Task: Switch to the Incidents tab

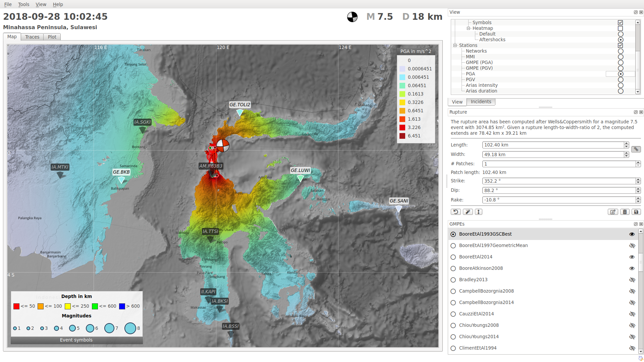Action: pos(481,102)
